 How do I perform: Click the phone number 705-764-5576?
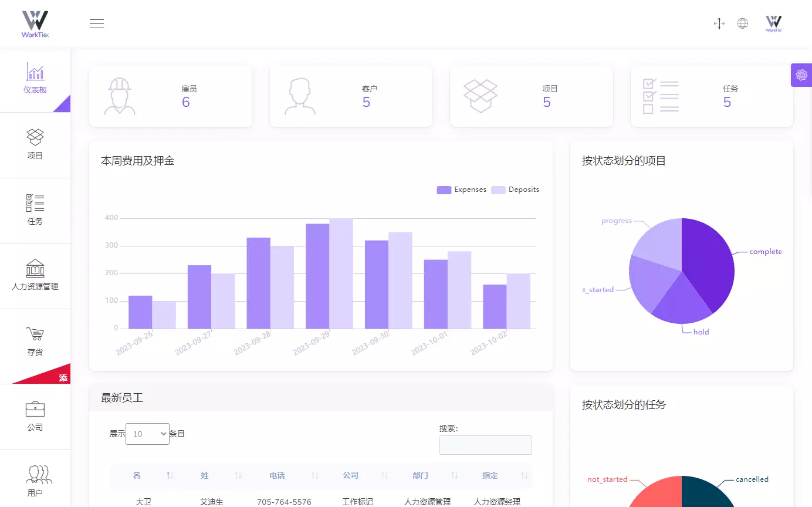tap(284, 502)
